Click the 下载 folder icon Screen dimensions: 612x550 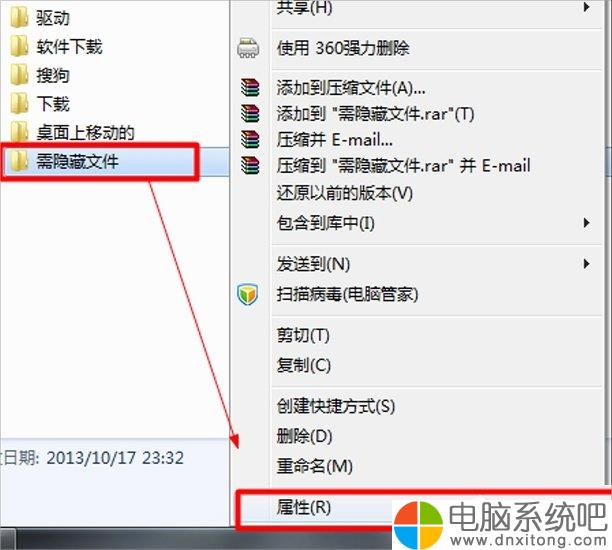pyautogui.click(x=19, y=103)
